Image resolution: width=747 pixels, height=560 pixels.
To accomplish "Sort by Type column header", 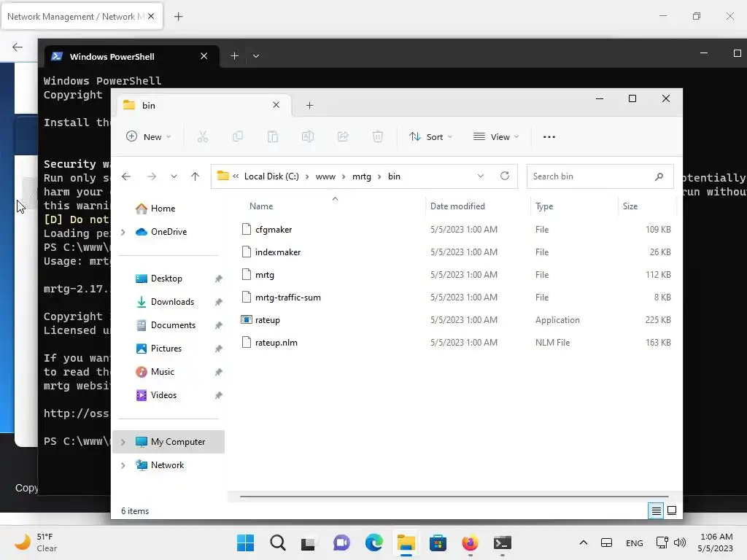I will pyautogui.click(x=544, y=206).
